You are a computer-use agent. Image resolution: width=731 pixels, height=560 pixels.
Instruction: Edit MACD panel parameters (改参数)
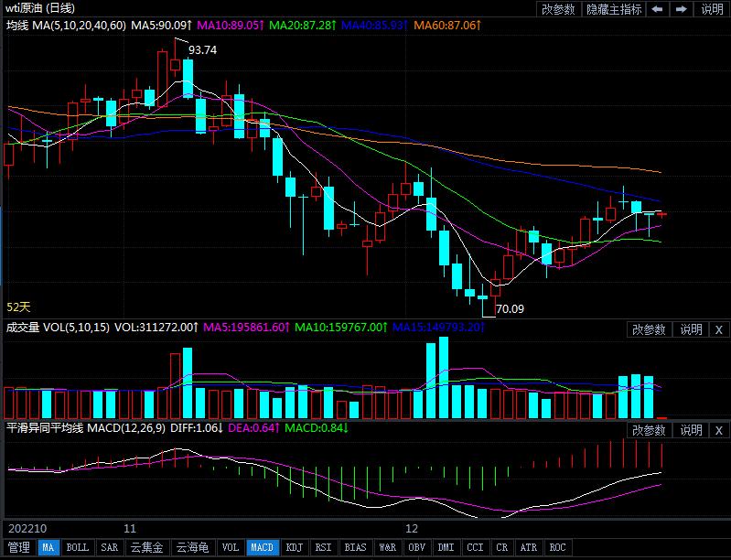click(x=649, y=430)
